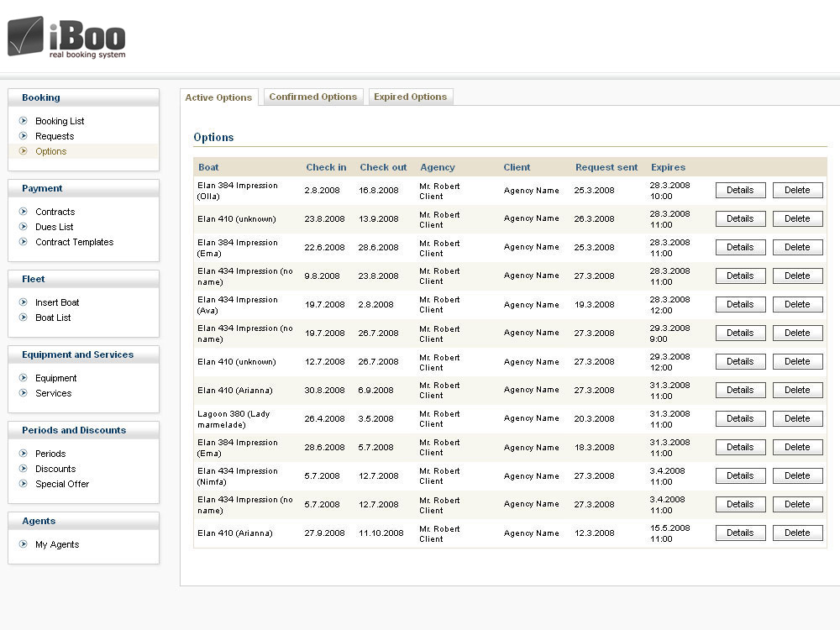The image size is (840, 630).
Task: Open the Boat List page
Action: (x=53, y=318)
